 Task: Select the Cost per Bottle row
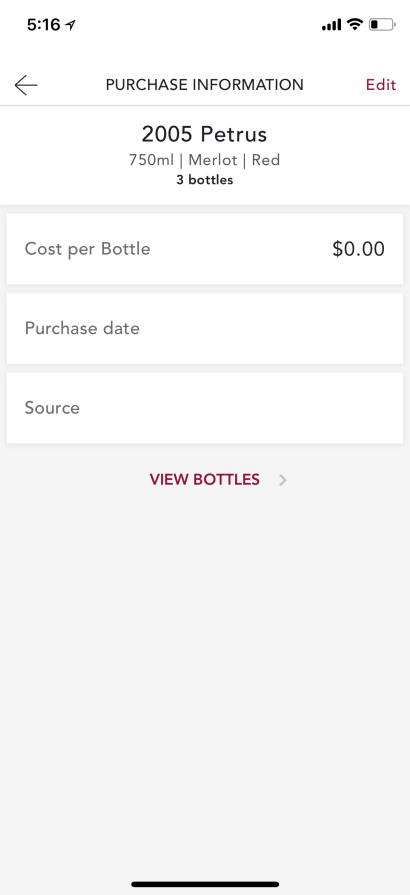tap(205, 249)
